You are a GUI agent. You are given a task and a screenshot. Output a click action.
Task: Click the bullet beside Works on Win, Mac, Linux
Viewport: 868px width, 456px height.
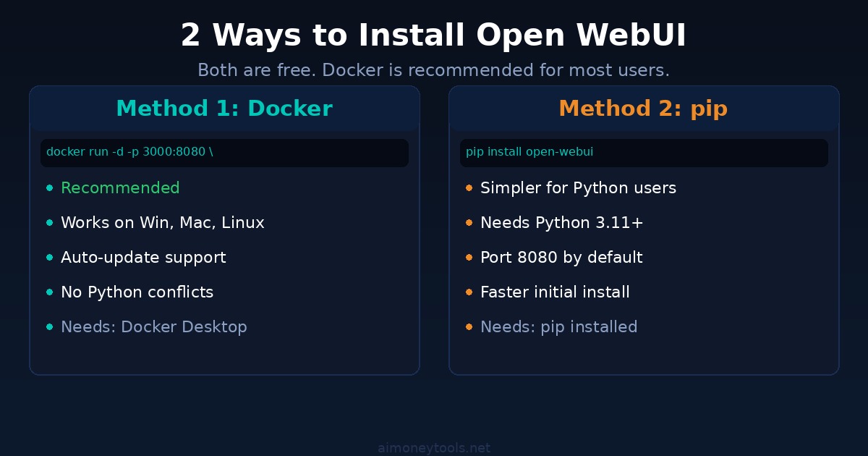(50, 223)
